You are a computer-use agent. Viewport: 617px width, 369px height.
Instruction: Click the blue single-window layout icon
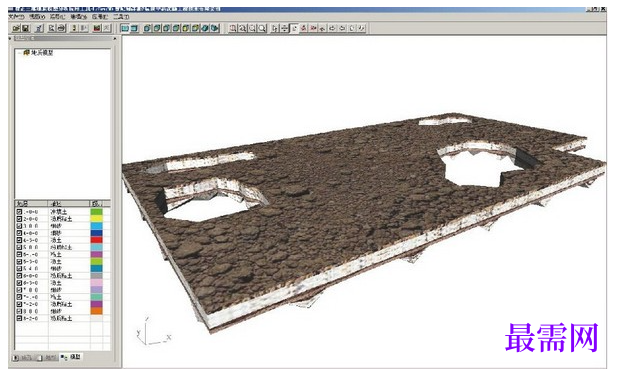(x=125, y=28)
